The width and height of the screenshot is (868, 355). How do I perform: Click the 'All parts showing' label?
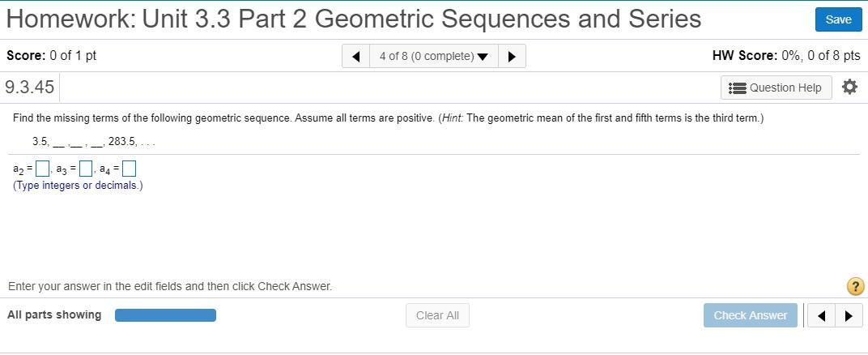point(54,314)
